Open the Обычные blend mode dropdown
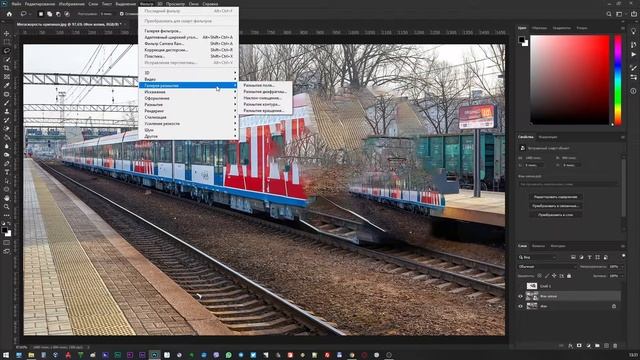Image resolution: width=640 pixels, height=360 pixels. point(547,267)
